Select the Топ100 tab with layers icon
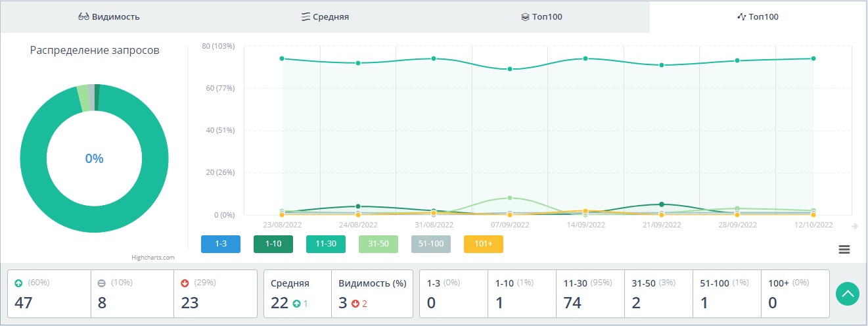 point(541,16)
